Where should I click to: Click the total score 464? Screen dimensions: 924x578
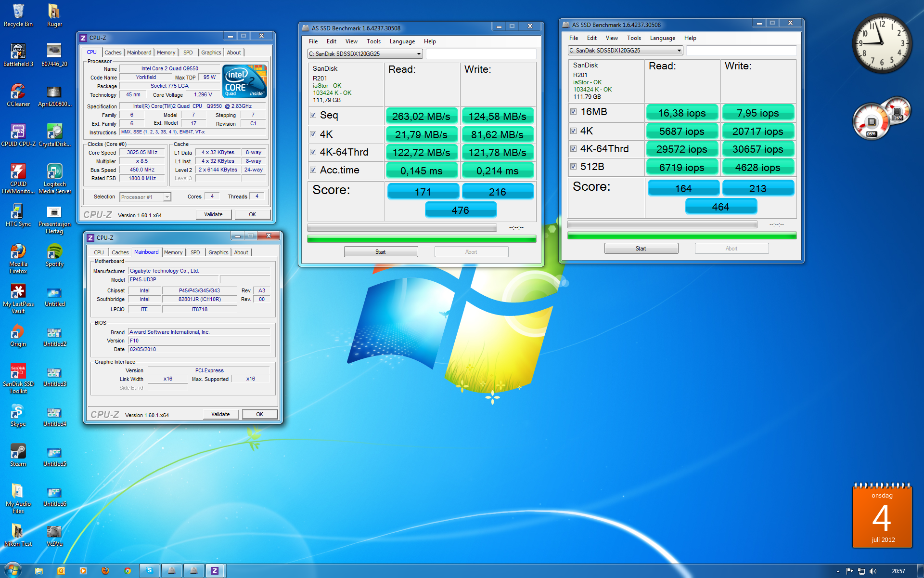click(x=721, y=207)
